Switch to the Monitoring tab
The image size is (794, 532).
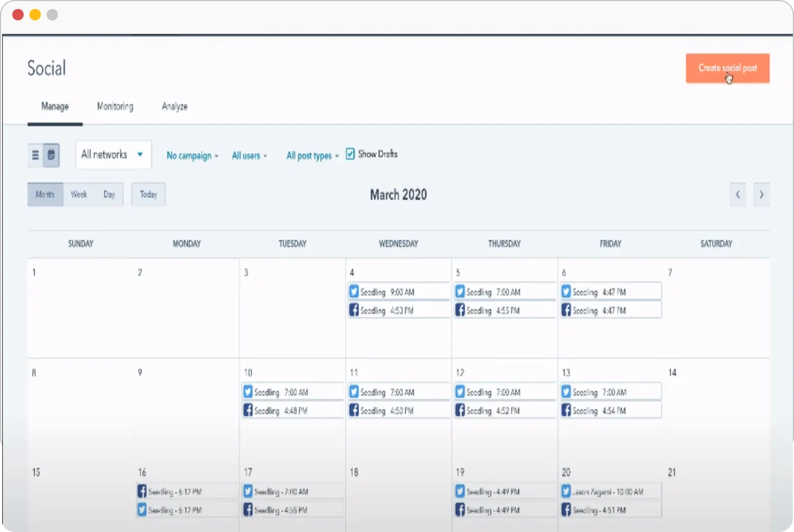click(x=115, y=106)
